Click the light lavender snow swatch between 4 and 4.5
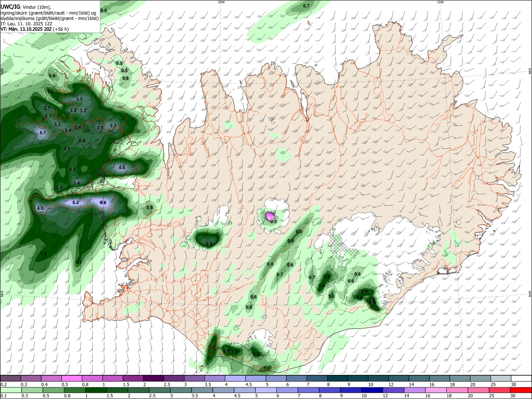This screenshot has width=532, height=399. pos(235,378)
